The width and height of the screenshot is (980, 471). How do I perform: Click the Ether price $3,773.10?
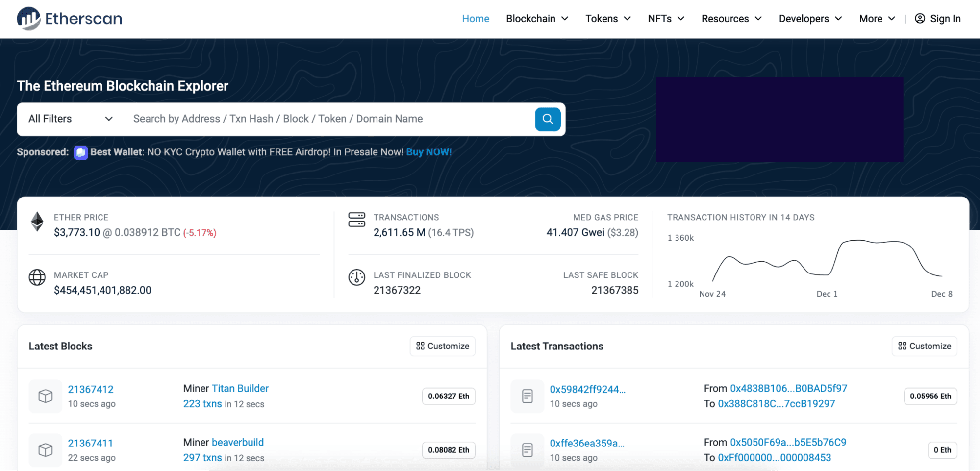[77, 233]
